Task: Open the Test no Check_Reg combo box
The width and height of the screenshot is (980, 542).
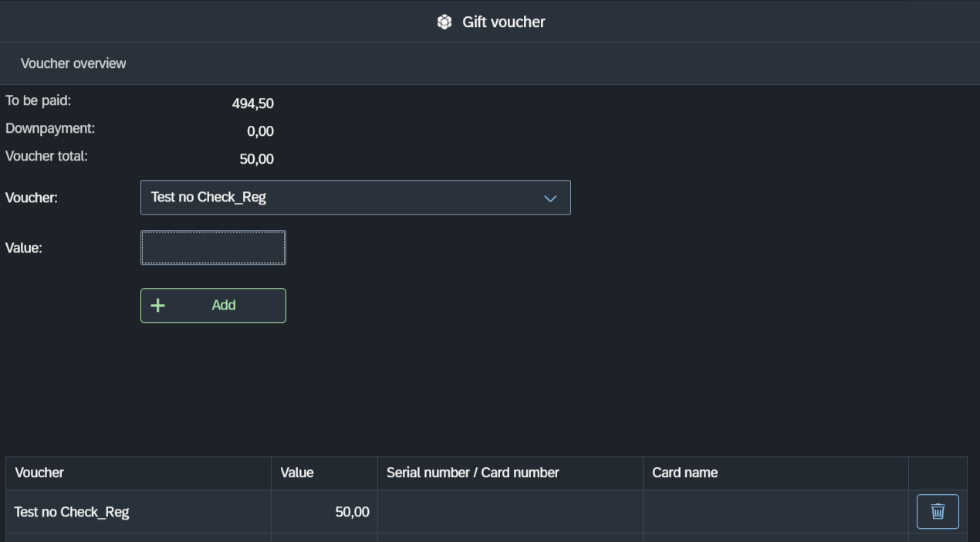Action: tap(340, 198)
